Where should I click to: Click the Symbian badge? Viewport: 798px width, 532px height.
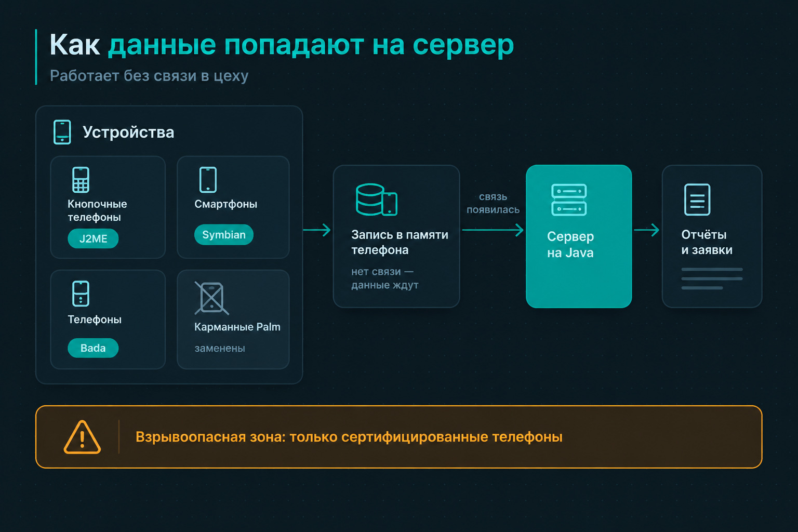[224, 234]
